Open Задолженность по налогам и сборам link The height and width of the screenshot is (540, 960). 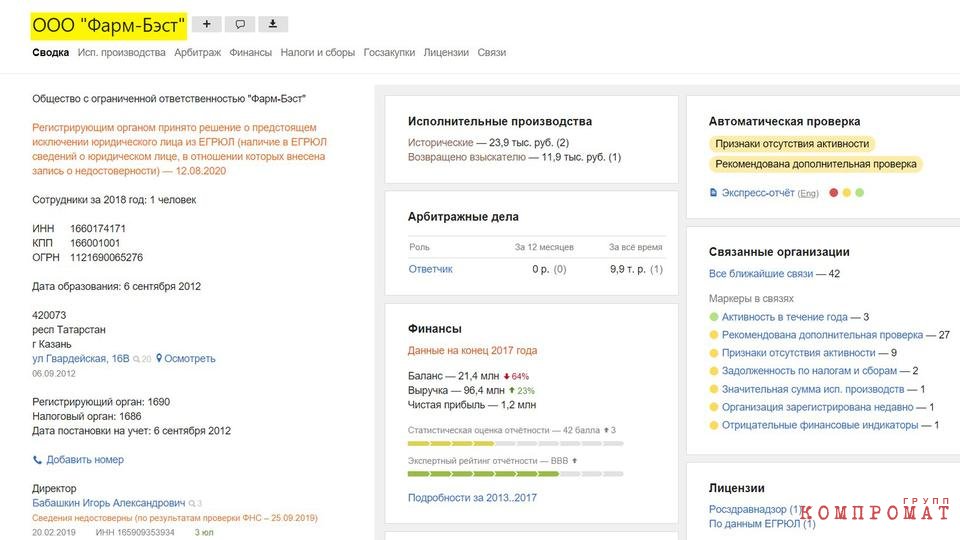click(x=809, y=371)
